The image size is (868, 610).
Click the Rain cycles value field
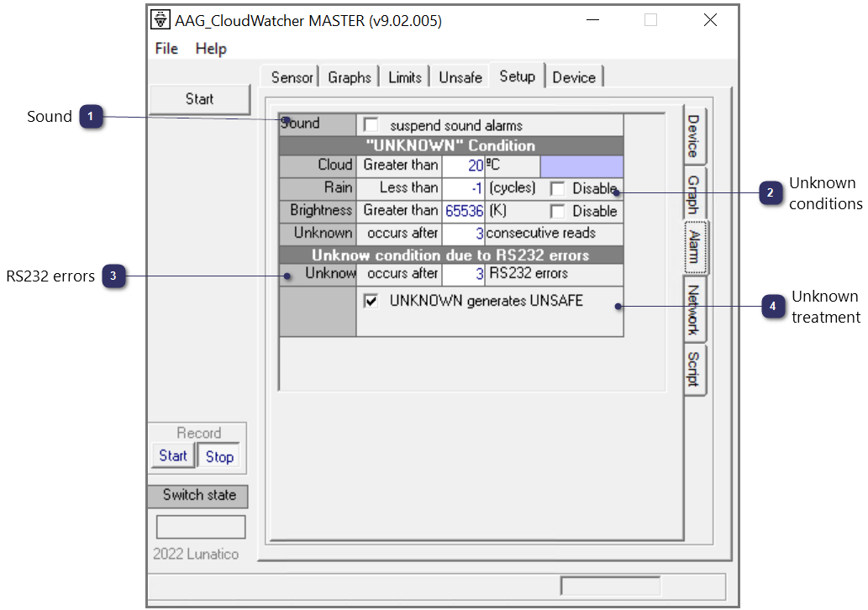point(463,188)
